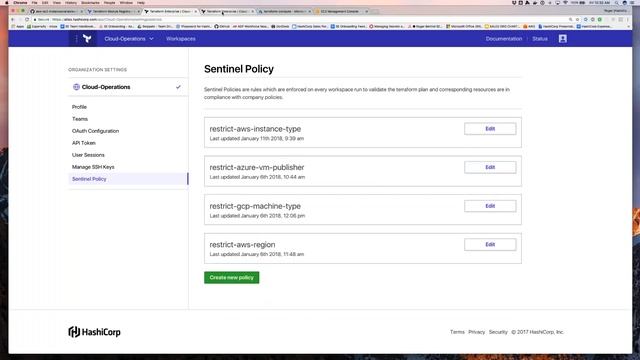The height and width of the screenshot is (360, 640).
Task: Click the Terraform logo in navigation bar
Action: pos(87,39)
